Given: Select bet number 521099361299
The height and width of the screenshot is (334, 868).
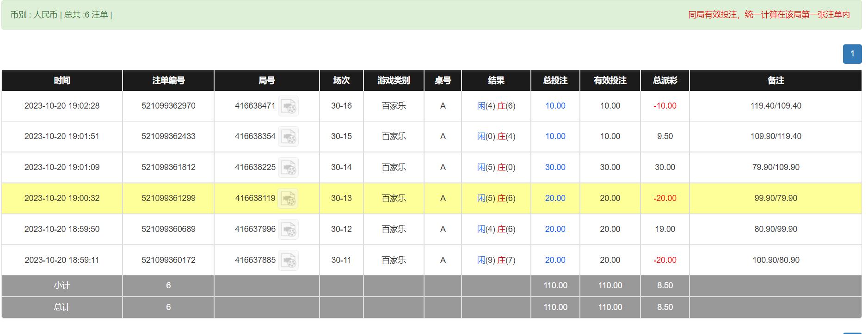Looking at the screenshot, I should (168, 198).
